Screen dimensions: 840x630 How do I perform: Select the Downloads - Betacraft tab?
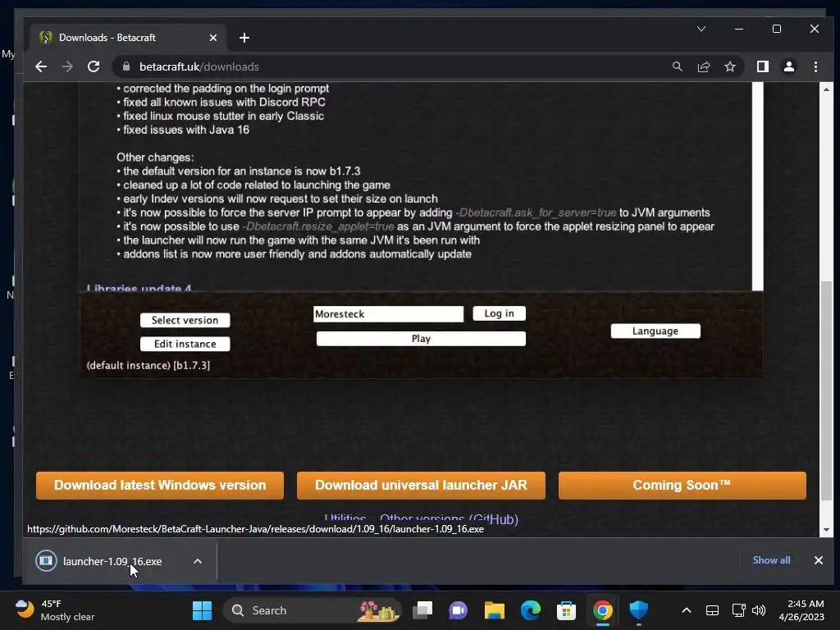[127, 38]
